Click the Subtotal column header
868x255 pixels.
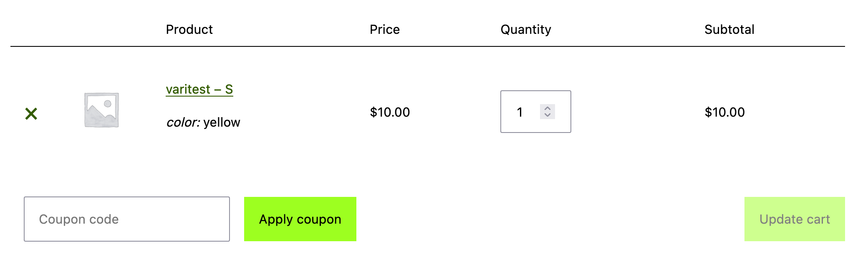pyautogui.click(x=729, y=29)
